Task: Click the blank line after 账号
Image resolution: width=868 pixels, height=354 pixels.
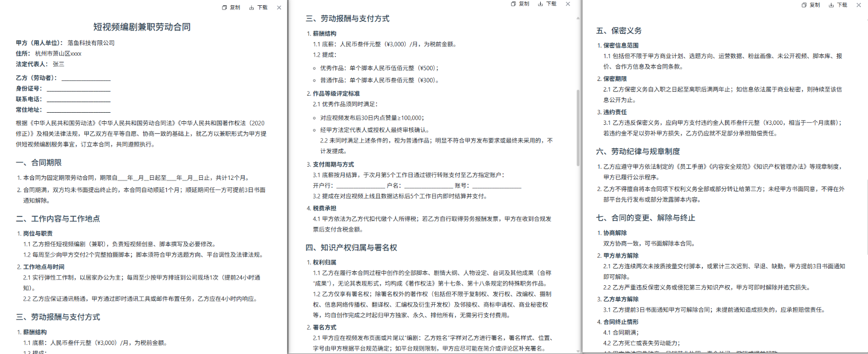Action: click(x=496, y=186)
